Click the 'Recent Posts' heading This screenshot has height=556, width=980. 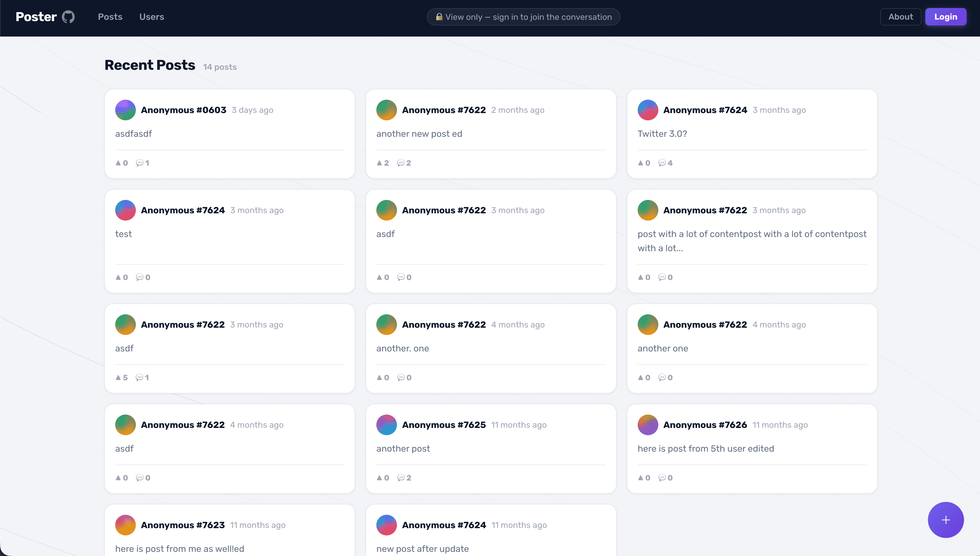tap(150, 65)
